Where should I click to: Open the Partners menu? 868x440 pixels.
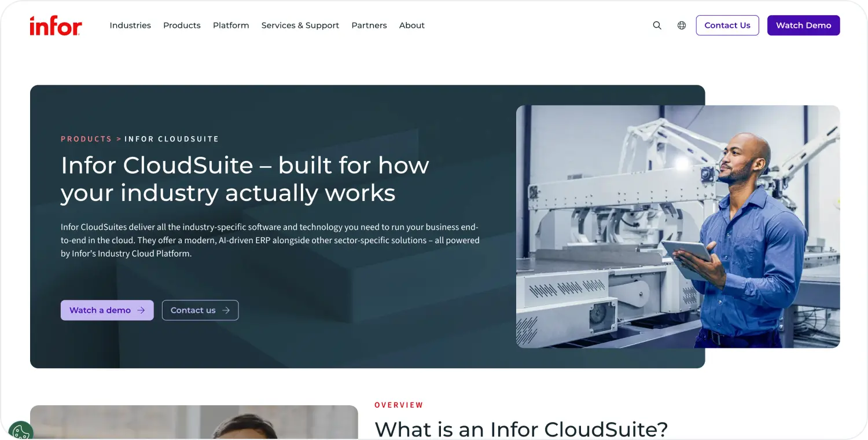[x=369, y=25]
